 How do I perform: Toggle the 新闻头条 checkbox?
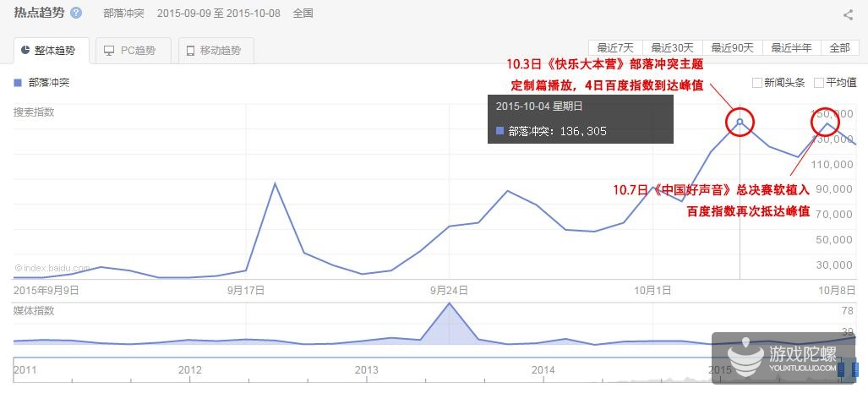tap(756, 83)
